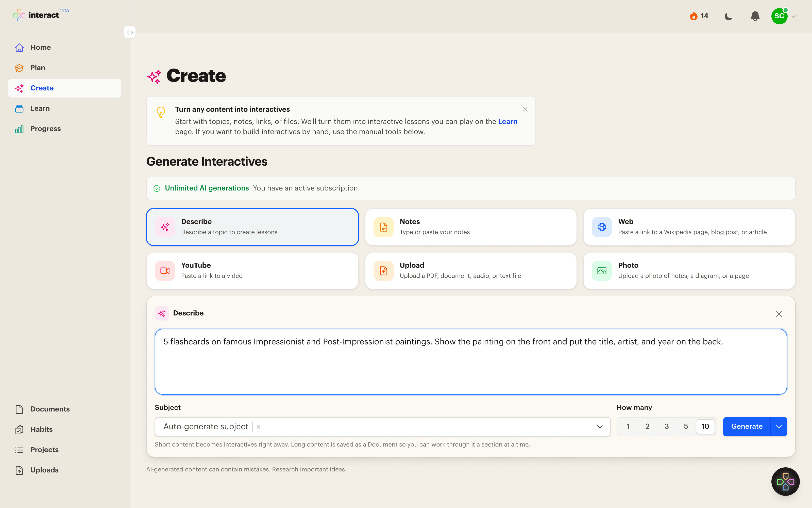Open Documents in the sidebar
This screenshot has width=812, height=508.
pos(65,409)
